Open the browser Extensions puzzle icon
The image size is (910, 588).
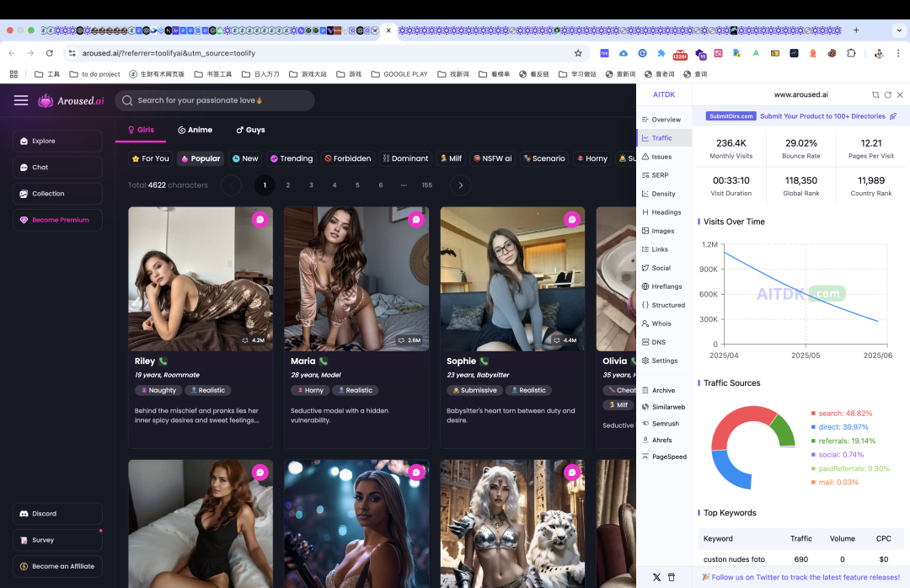tap(851, 53)
